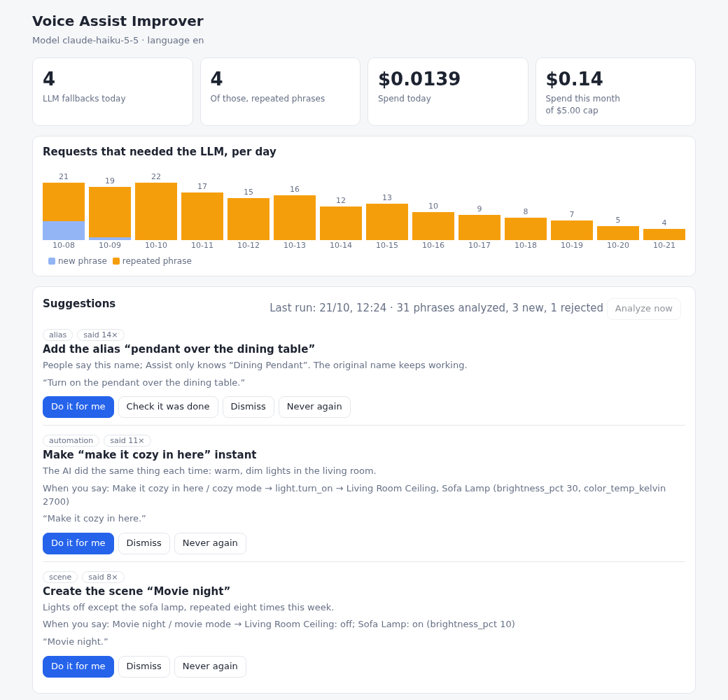The height and width of the screenshot is (700, 728).
Task: Dismiss the pendant alias suggestion
Action: (248, 407)
